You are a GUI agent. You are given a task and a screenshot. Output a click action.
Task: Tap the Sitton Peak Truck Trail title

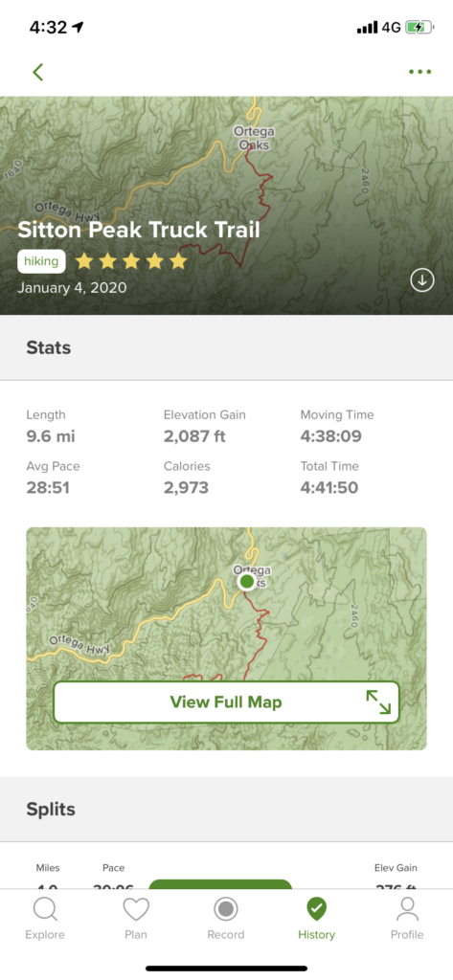pyautogui.click(x=138, y=230)
